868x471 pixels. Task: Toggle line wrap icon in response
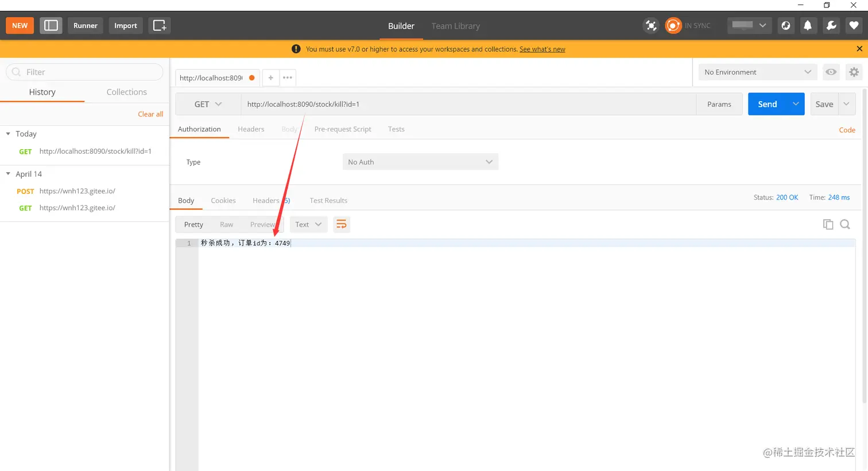coord(342,224)
